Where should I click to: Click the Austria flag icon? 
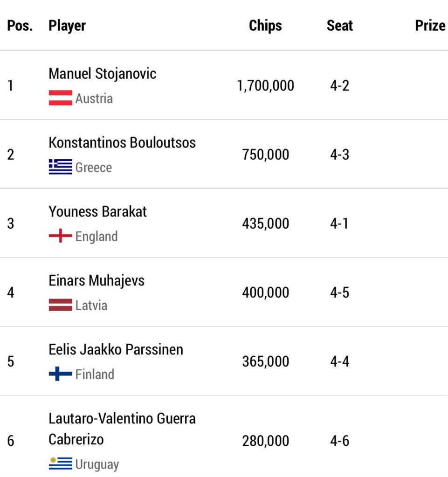pyautogui.click(x=60, y=98)
